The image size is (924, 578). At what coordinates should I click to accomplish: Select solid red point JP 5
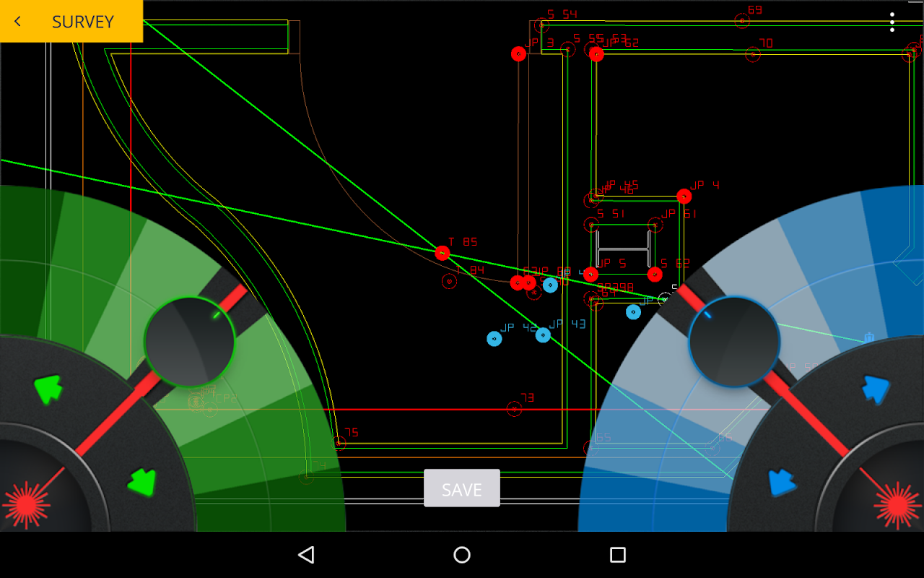(x=590, y=275)
